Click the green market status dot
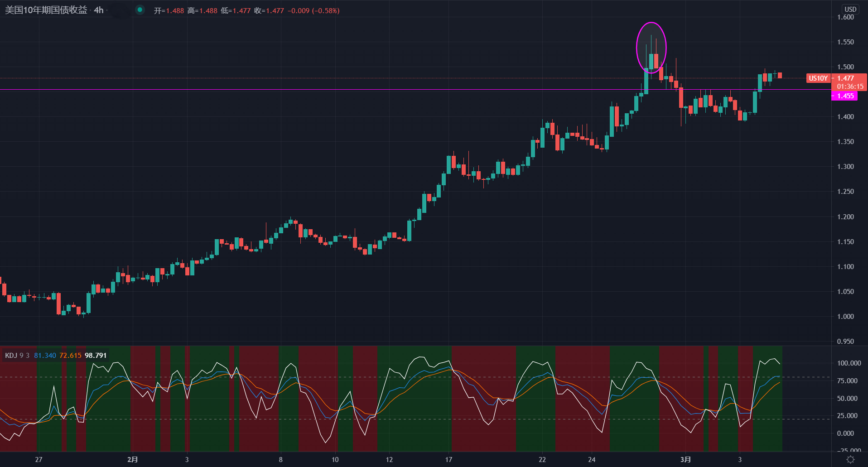Viewport: 868px width, 467px height. (x=140, y=10)
